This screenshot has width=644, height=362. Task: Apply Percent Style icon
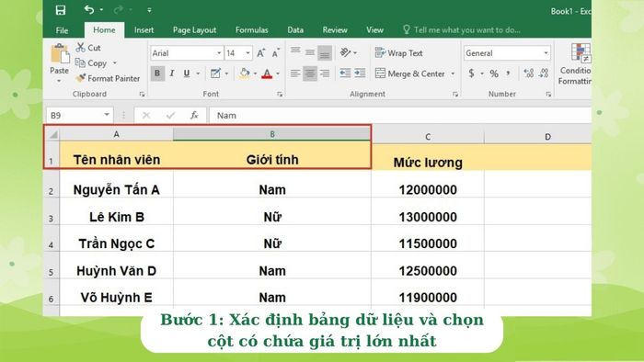click(494, 74)
